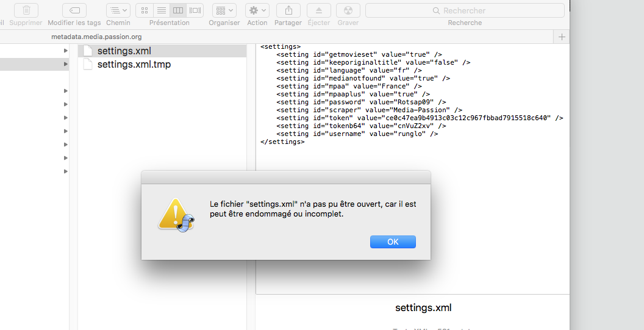644x330 pixels.
Task: Select settings.xml file in the column
Action: click(124, 51)
